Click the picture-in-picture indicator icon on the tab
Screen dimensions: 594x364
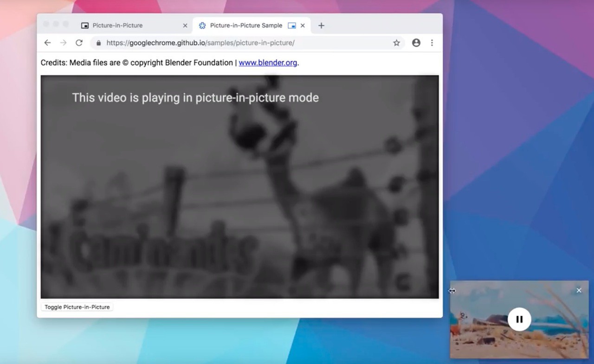[292, 26]
